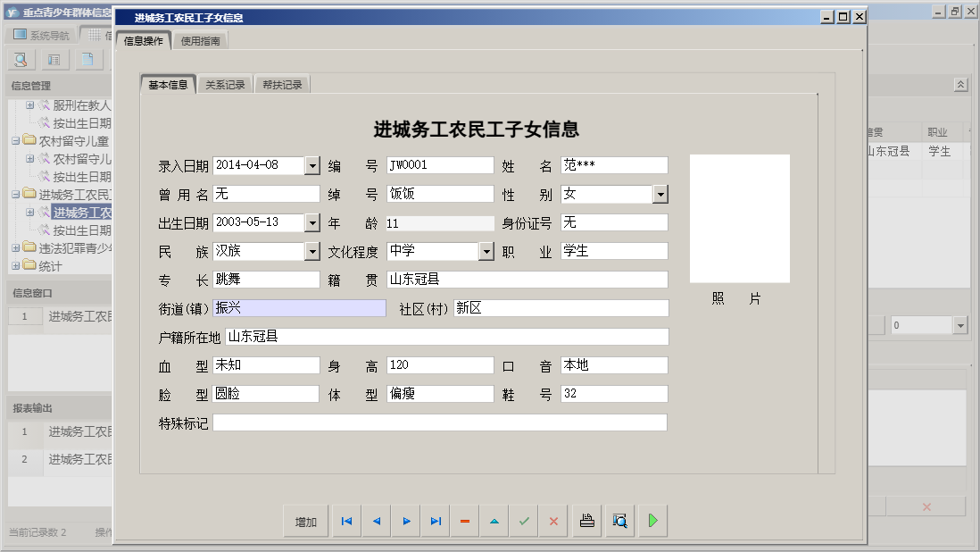Go to the previous record
Image resolution: width=980 pixels, height=552 pixels.
376,520
